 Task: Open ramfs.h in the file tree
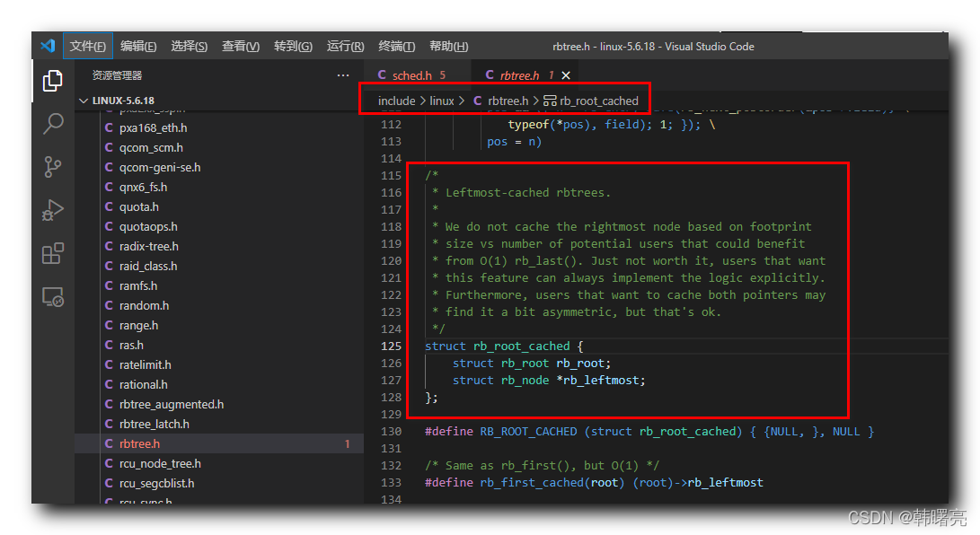(138, 286)
